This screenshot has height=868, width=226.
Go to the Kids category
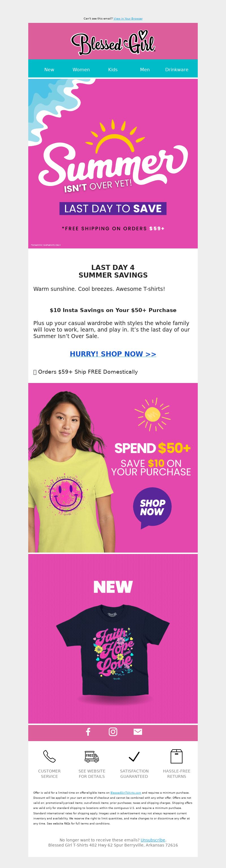[x=113, y=70]
